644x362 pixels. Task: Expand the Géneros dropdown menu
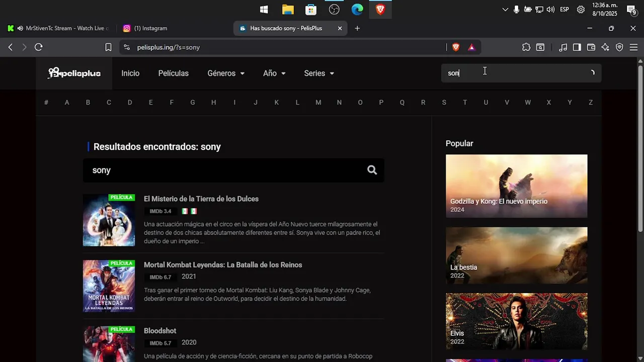tap(226, 73)
